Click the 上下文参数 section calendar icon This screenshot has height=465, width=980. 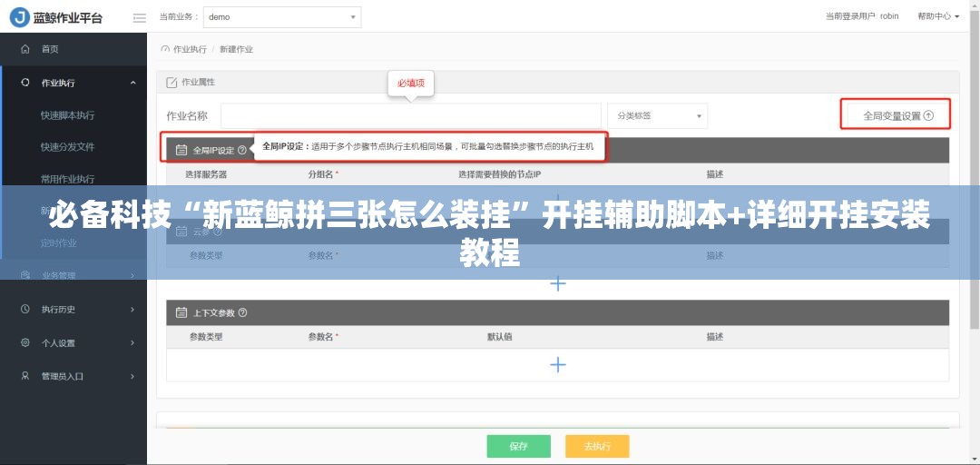pos(181,312)
